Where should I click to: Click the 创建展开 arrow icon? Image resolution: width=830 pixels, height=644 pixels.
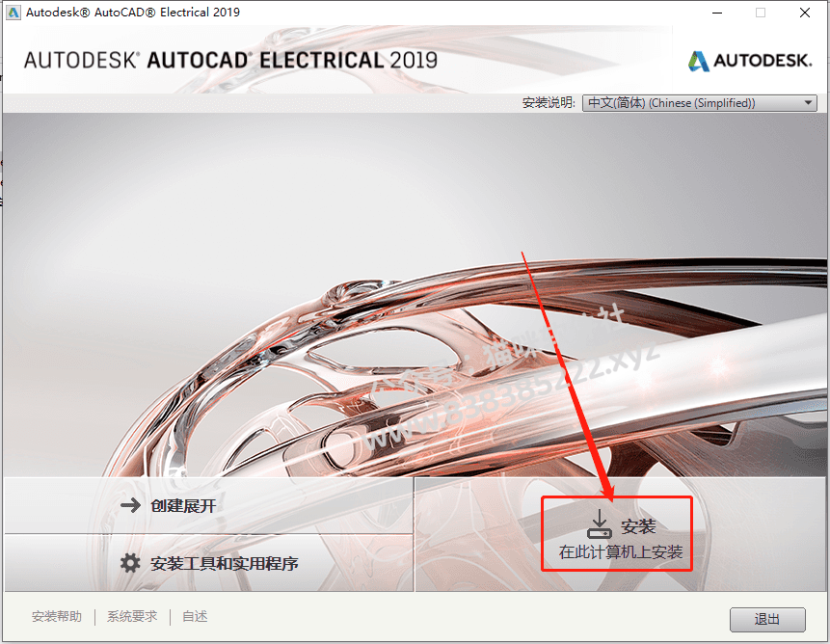point(130,505)
